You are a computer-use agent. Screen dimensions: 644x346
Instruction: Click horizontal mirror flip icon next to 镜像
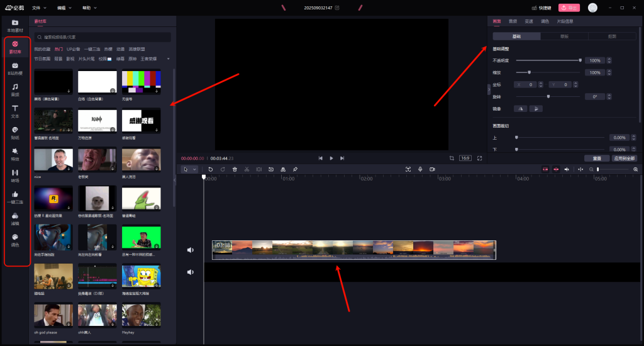(x=520, y=109)
